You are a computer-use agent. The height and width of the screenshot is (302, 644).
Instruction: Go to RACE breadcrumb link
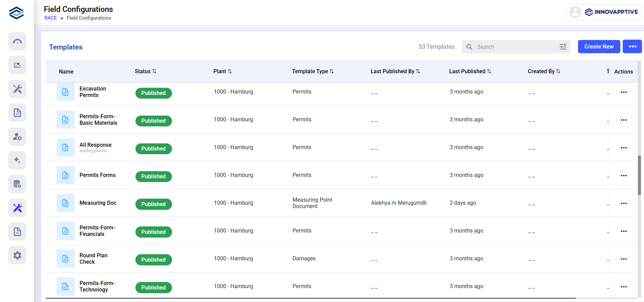pos(50,18)
